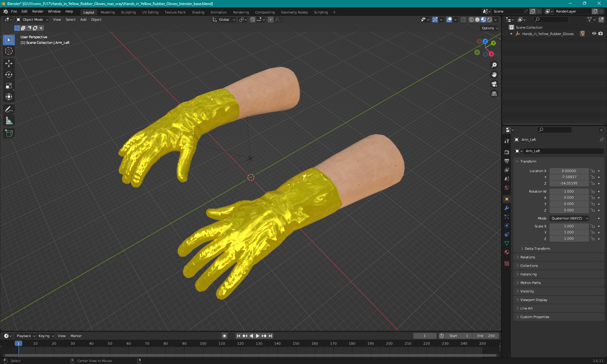Open Global transform orientation dropdown
607x364 pixels.
click(224, 20)
